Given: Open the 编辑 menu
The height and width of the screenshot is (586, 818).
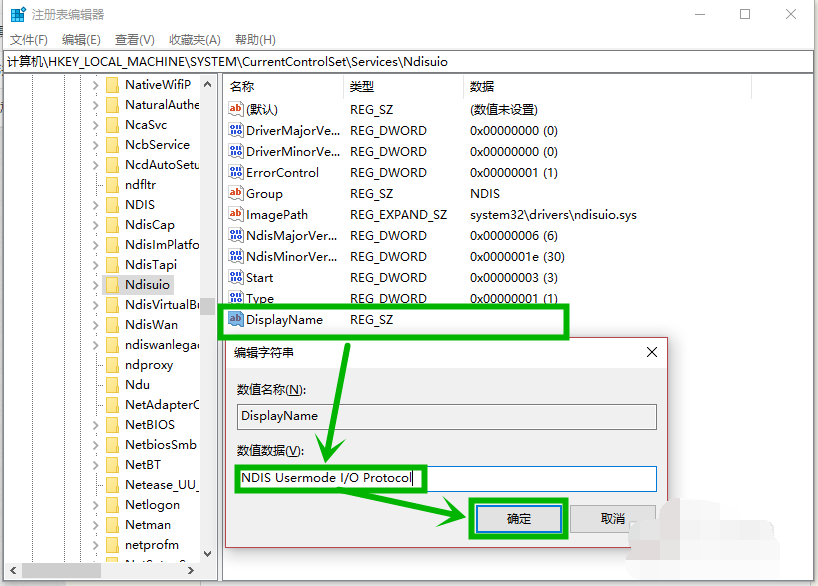Looking at the screenshot, I should click(x=80, y=39).
